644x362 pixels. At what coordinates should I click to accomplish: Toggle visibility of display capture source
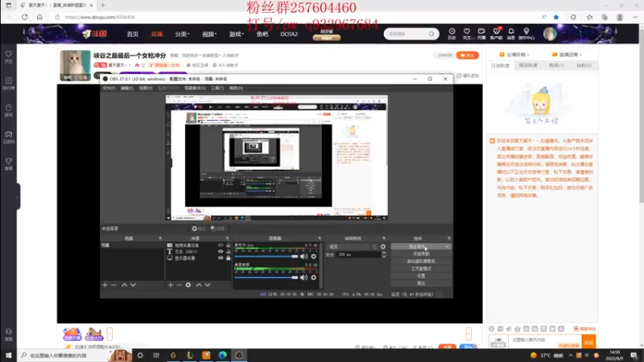(x=221, y=258)
